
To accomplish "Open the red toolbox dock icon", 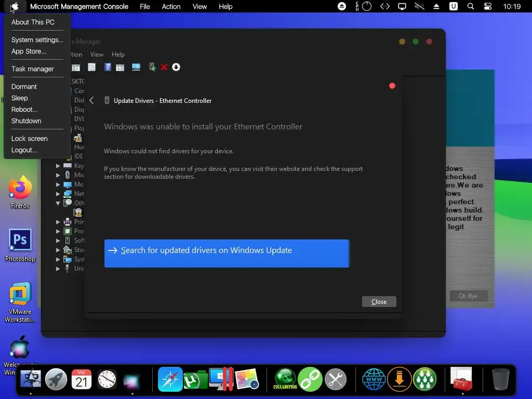I will point(461,379).
